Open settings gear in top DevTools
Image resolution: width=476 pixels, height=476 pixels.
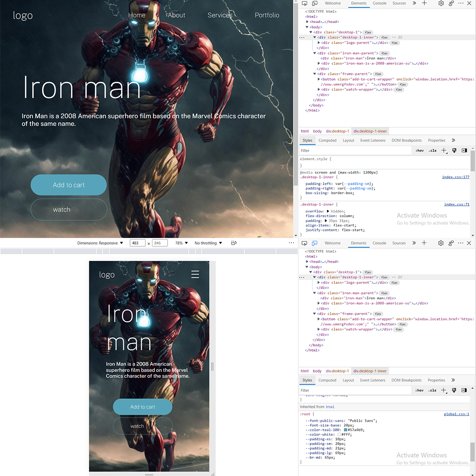[441, 4]
